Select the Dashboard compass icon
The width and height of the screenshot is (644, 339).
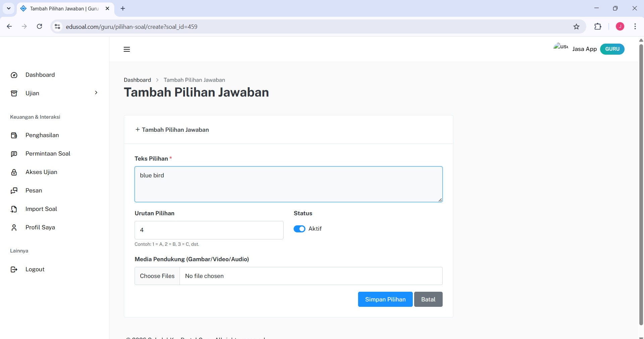[x=14, y=75]
